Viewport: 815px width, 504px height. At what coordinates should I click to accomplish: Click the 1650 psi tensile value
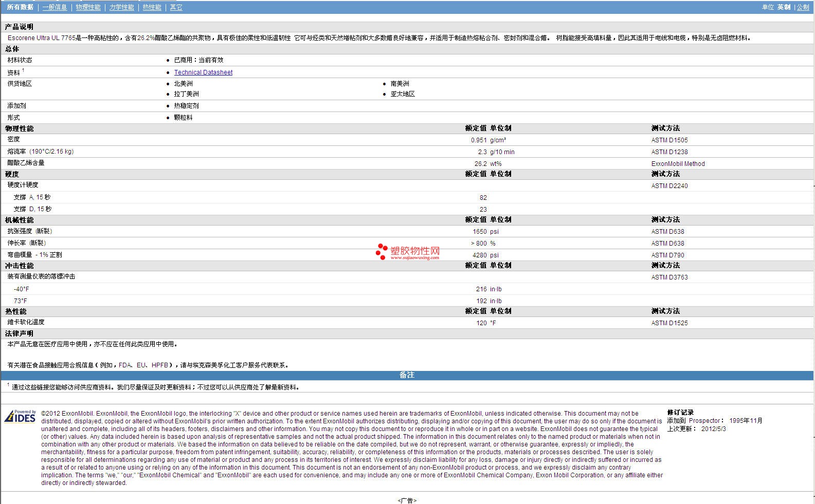(486, 232)
